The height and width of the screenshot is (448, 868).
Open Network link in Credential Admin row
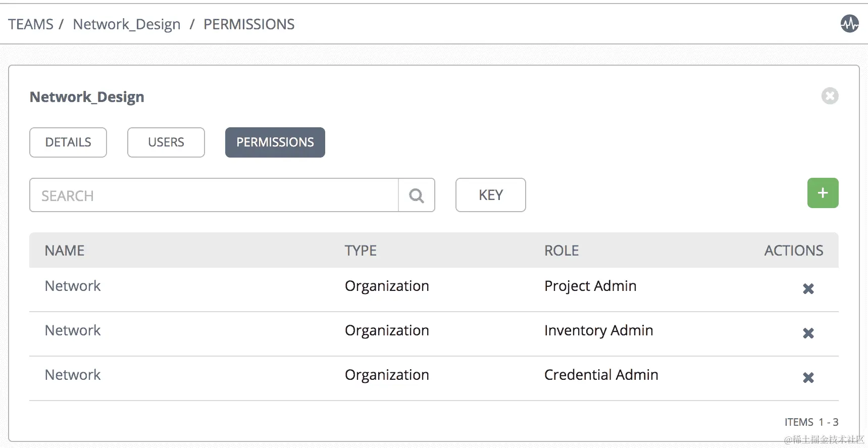(x=73, y=375)
